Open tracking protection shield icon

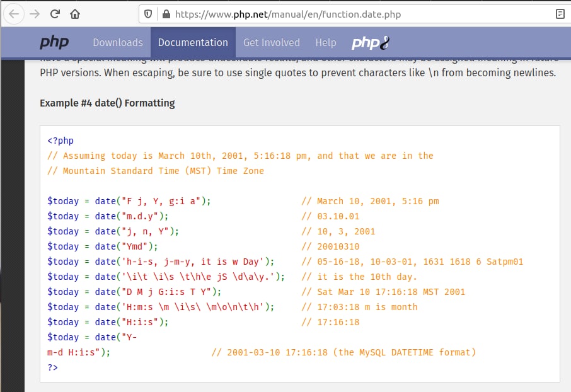(148, 14)
